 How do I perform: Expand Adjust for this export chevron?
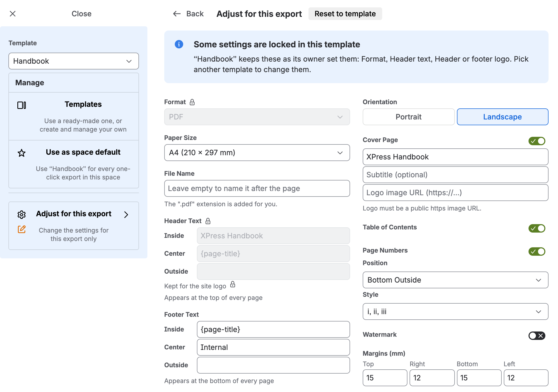tap(126, 215)
